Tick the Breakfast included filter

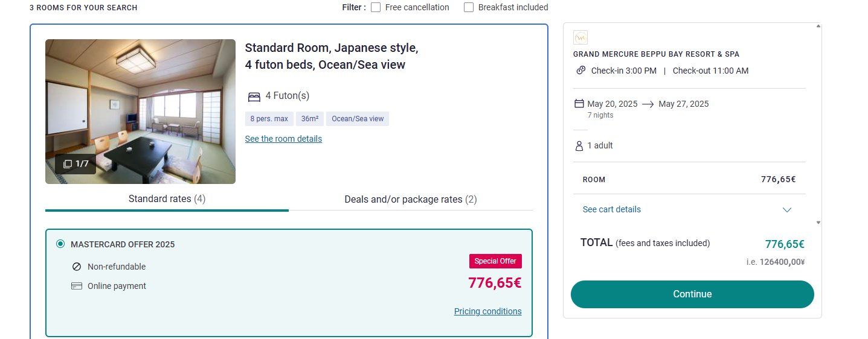(469, 7)
